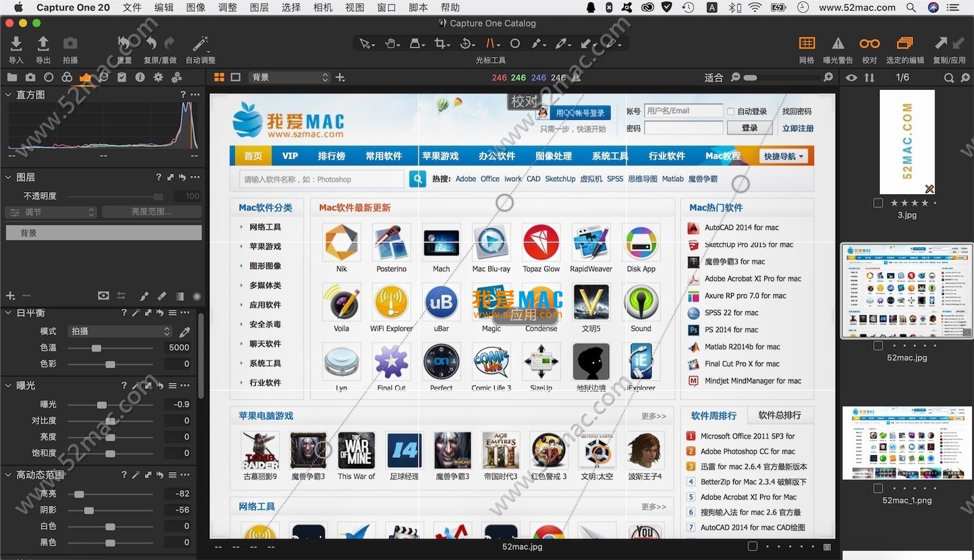Click the white balance eyedropper picker
Image resolution: width=974 pixels, height=560 pixels.
[x=185, y=331]
